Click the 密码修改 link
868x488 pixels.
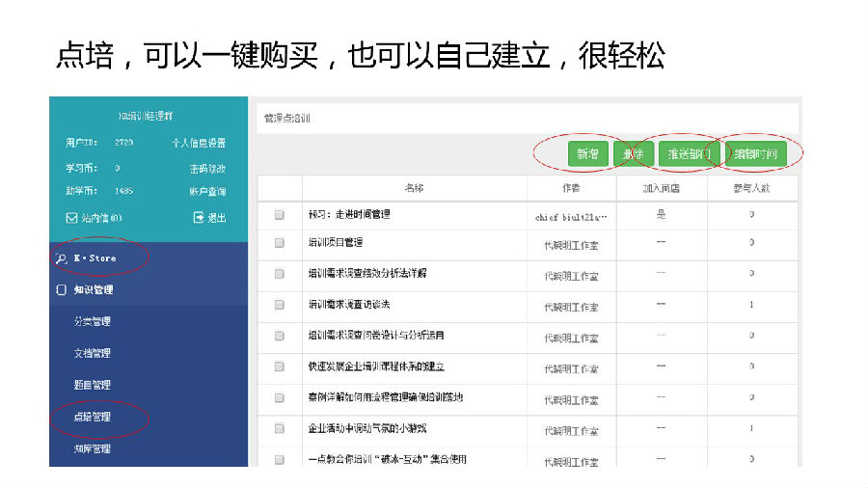tap(207, 169)
